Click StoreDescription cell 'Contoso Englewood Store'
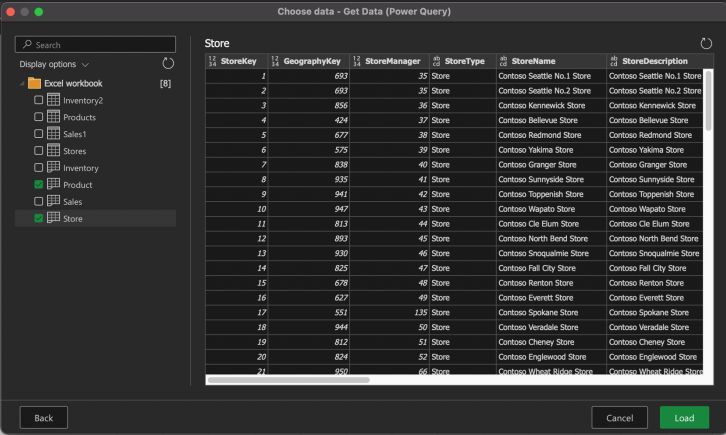 point(655,357)
